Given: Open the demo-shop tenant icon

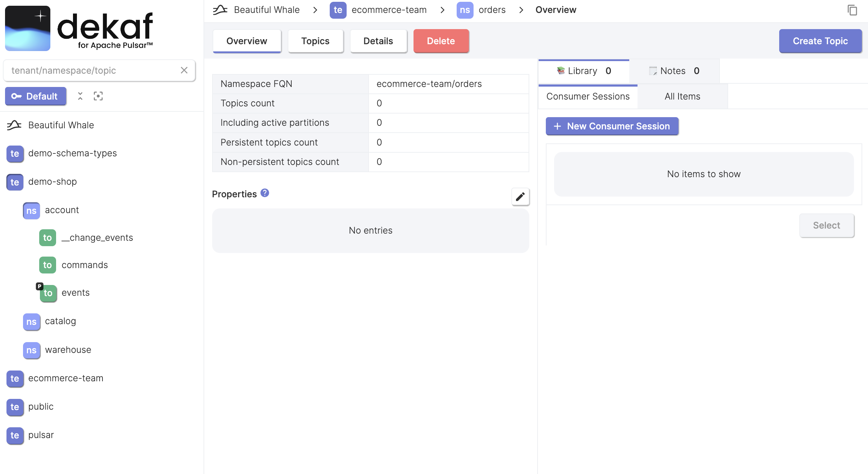Looking at the screenshot, I should pyautogui.click(x=15, y=182).
